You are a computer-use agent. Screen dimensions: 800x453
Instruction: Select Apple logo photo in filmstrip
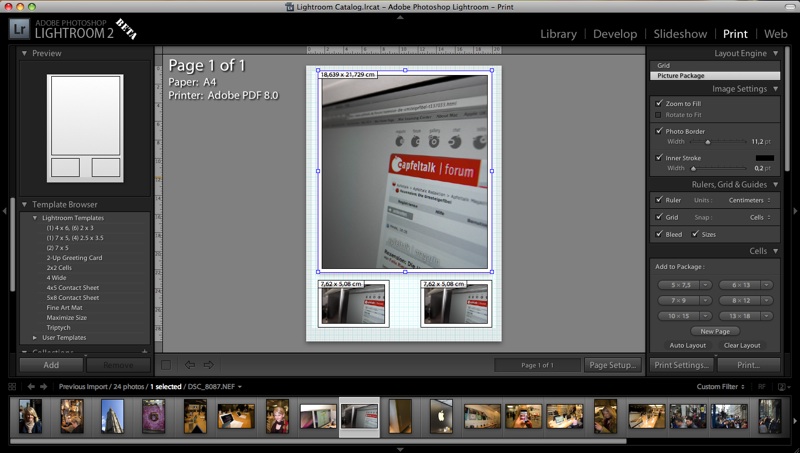coord(441,416)
